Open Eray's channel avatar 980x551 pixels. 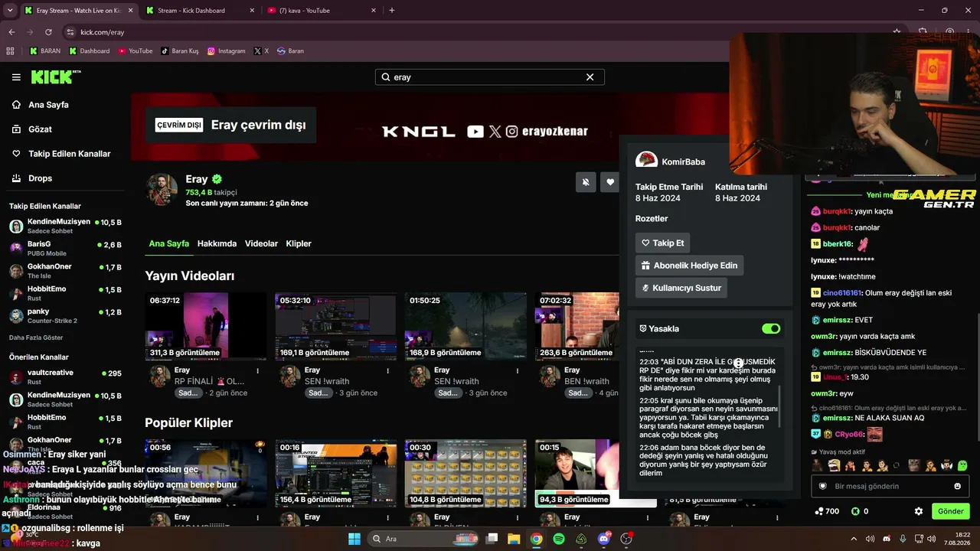coord(162,190)
